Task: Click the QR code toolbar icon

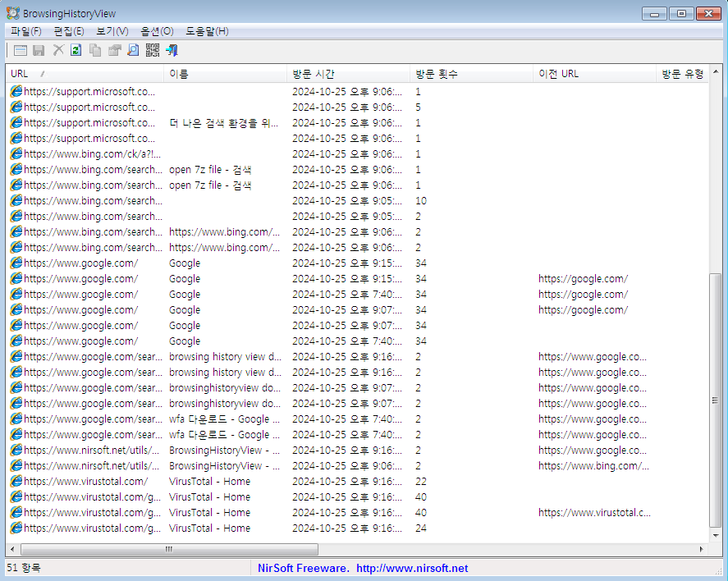Action: click(153, 50)
